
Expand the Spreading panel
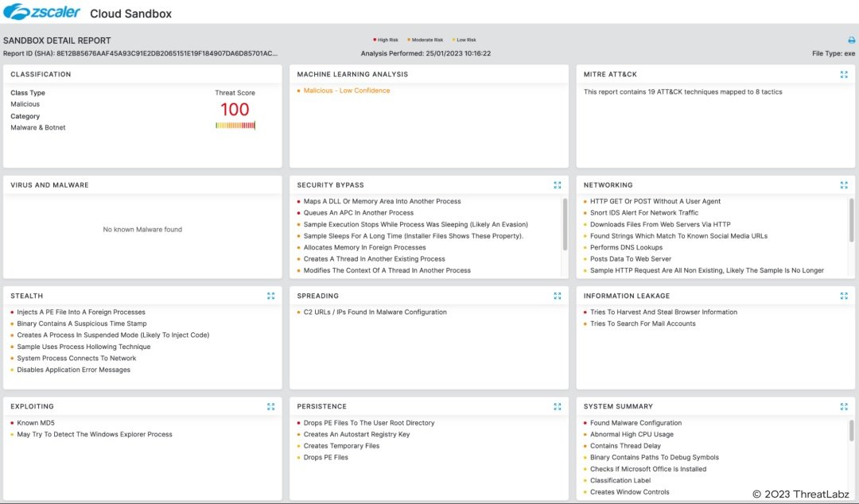557,296
